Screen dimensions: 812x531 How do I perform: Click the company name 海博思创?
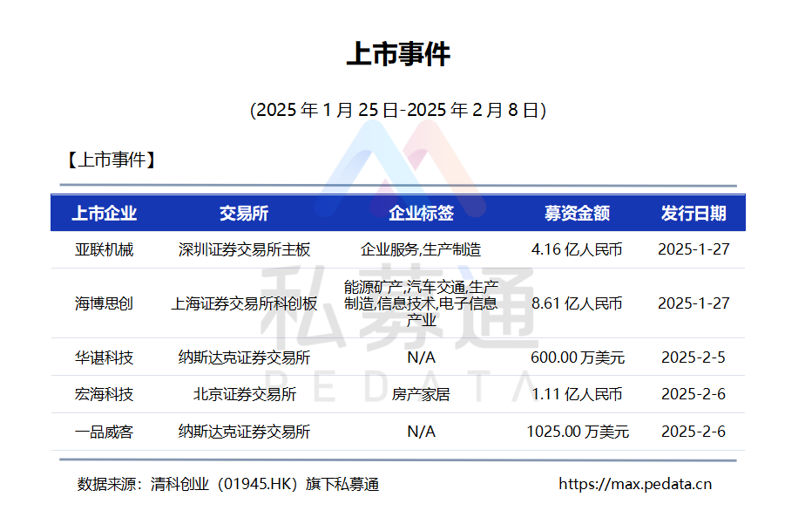pyautogui.click(x=104, y=303)
